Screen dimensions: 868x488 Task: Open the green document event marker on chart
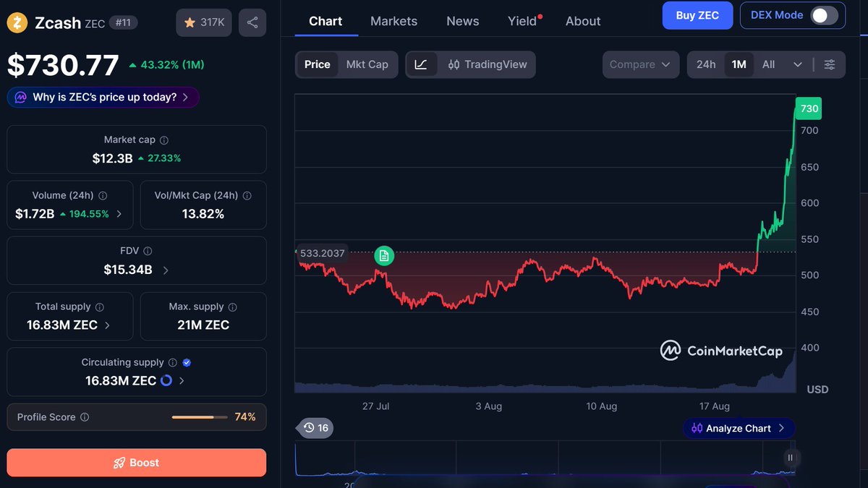point(384,255)
